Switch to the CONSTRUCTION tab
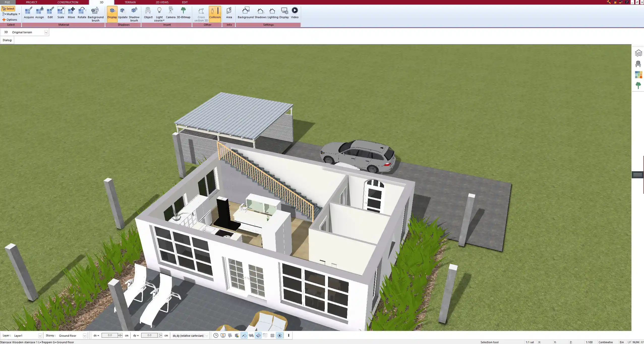Viewport: 644px width, 344px height. 68,2
